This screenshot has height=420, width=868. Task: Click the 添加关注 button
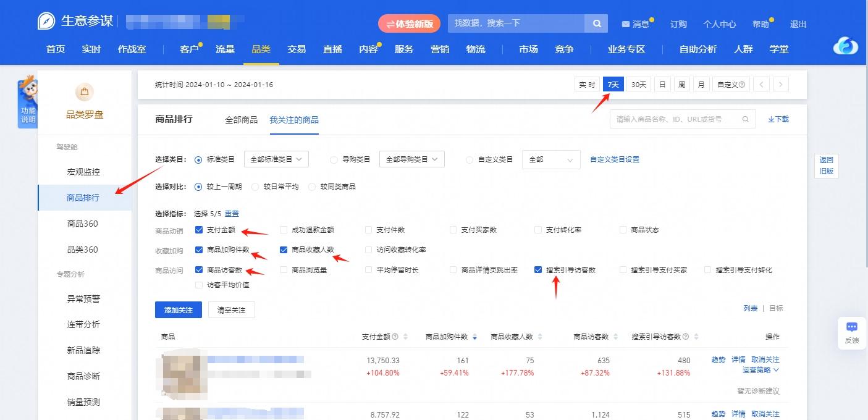(179, 310)
